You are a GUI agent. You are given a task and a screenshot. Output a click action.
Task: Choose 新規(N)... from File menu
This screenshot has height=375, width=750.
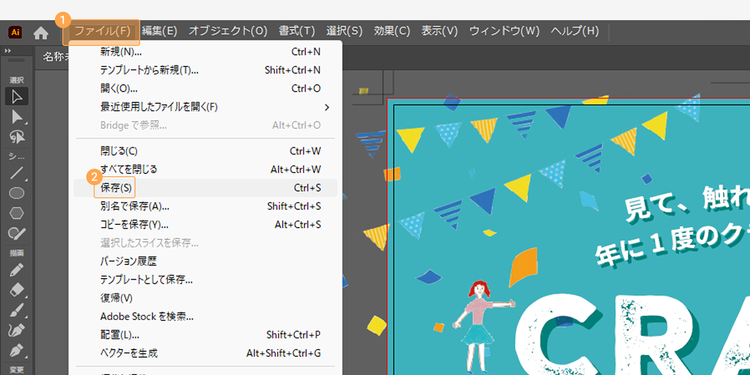pos(206,52)
